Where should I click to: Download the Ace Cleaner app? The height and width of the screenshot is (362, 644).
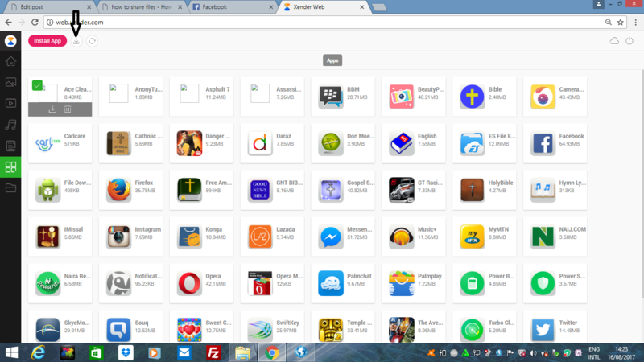[52, 109]
